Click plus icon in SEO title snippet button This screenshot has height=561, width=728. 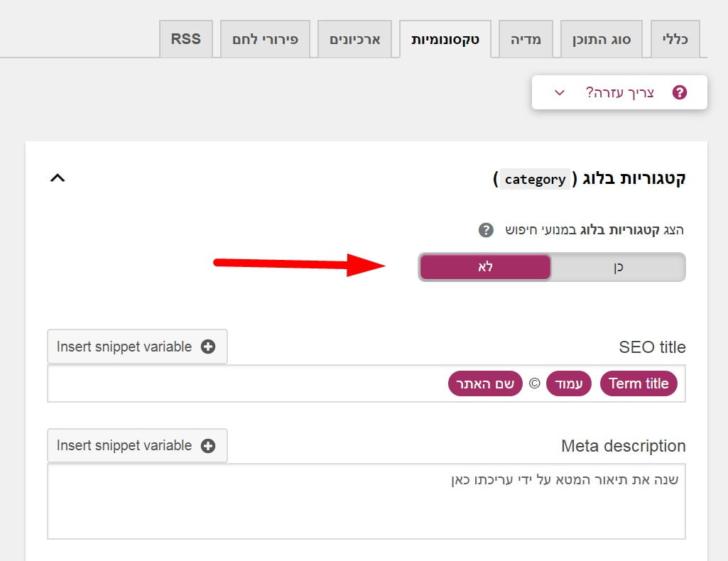coord(208,347)
